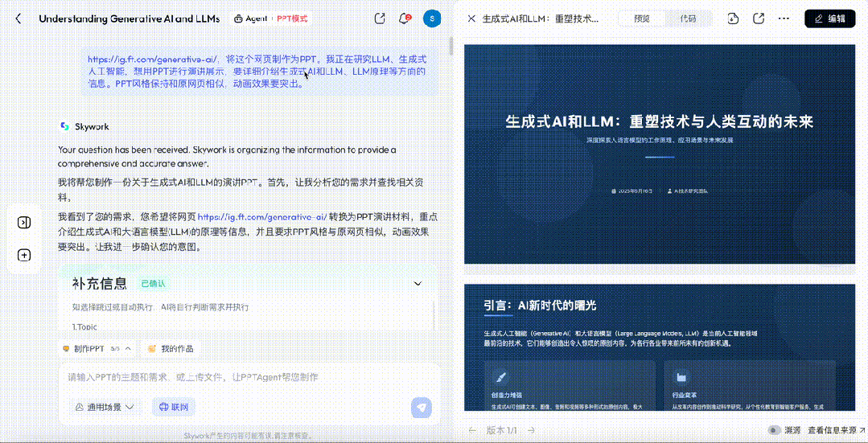Click the black 编辑 edit button
This screenshot has height=443, width=868.
[829, 18]
